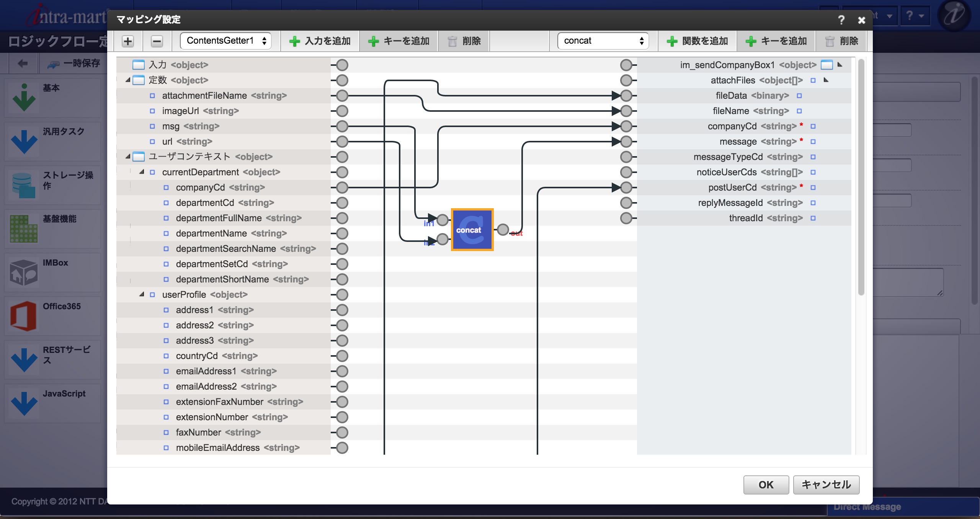The height and width of the screenshot is (519, 980).
Task: Open the ContentsGetter1 dropdown
Action: pos(226,41)
